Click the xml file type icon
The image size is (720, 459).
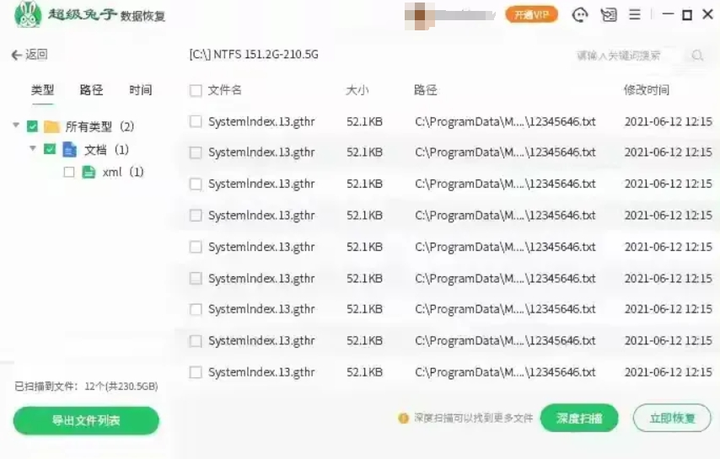pos(88,172)
